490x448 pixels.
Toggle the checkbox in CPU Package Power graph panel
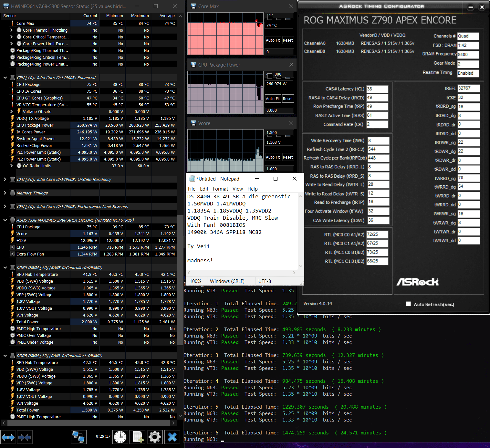(x=270, y=75)
